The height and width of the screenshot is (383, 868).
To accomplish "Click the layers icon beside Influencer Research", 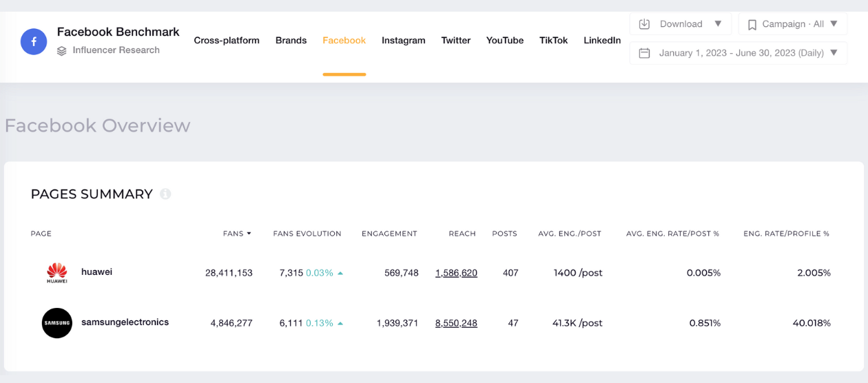I will coord(62,50).
